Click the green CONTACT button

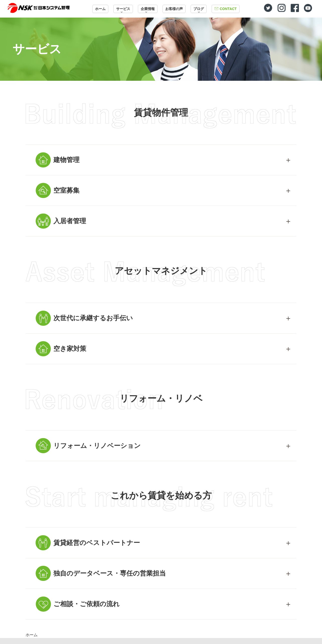(225, 9)
